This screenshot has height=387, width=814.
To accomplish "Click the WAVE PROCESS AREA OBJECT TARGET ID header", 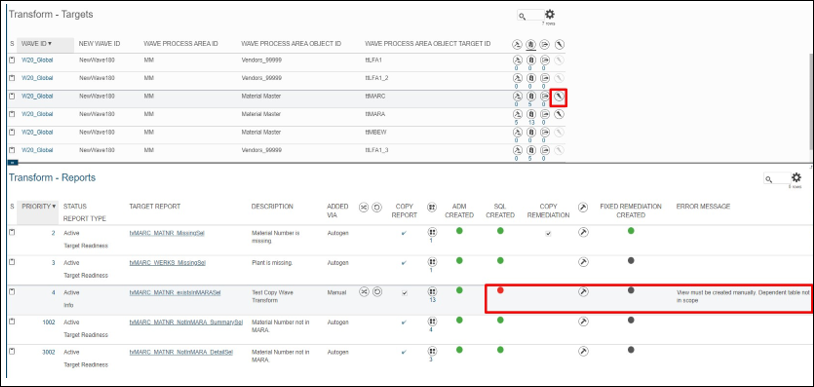I will coord(428,44).
